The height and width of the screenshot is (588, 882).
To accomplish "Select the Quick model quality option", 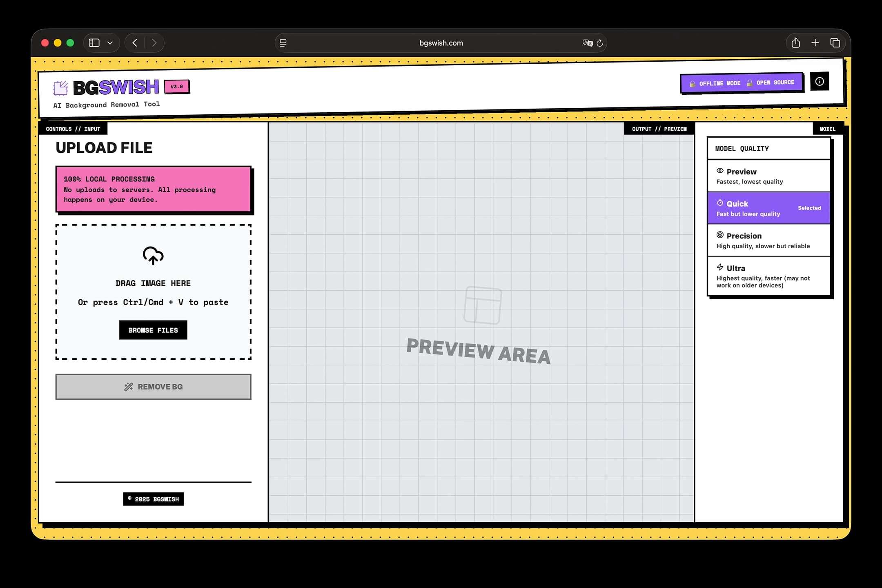I will point(768,208).
